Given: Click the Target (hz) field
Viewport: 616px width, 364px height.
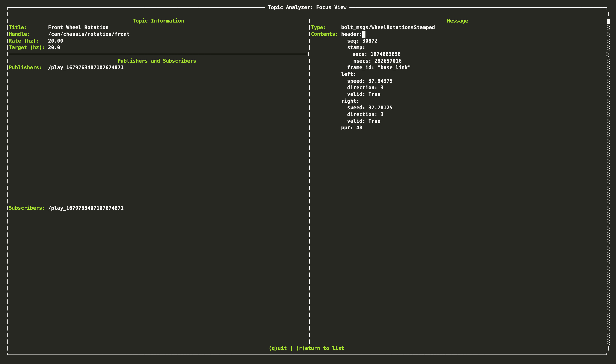Looking at the screenshot, I should pos(25,48).
